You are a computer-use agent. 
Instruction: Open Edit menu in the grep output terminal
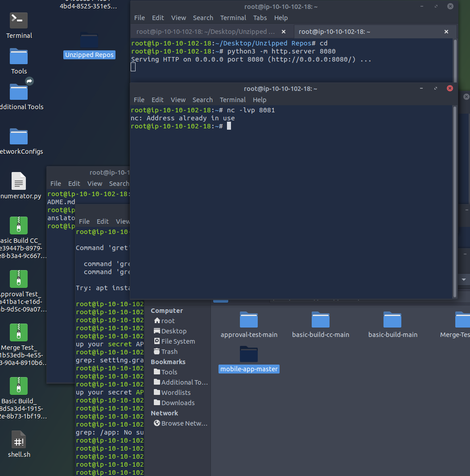point(103,222)
